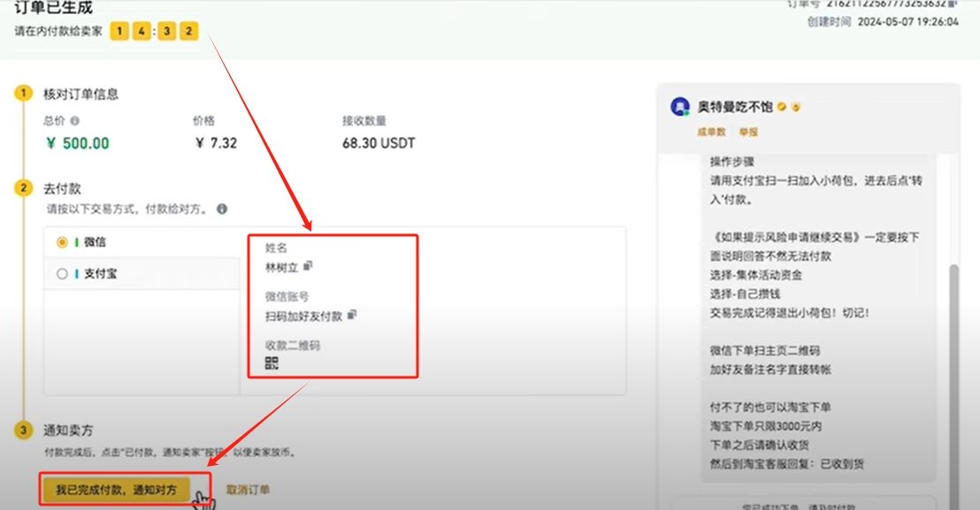Viewport: 980px width, 510px height.
Task: Open the 收款二维码 QR code icon
Action: (x=272, y=362)
